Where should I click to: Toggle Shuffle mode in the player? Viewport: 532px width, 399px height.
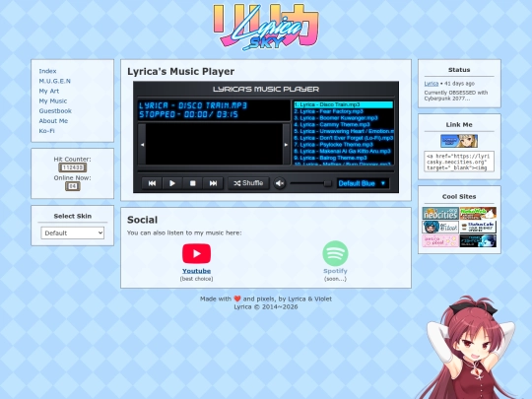pos(248,183)
